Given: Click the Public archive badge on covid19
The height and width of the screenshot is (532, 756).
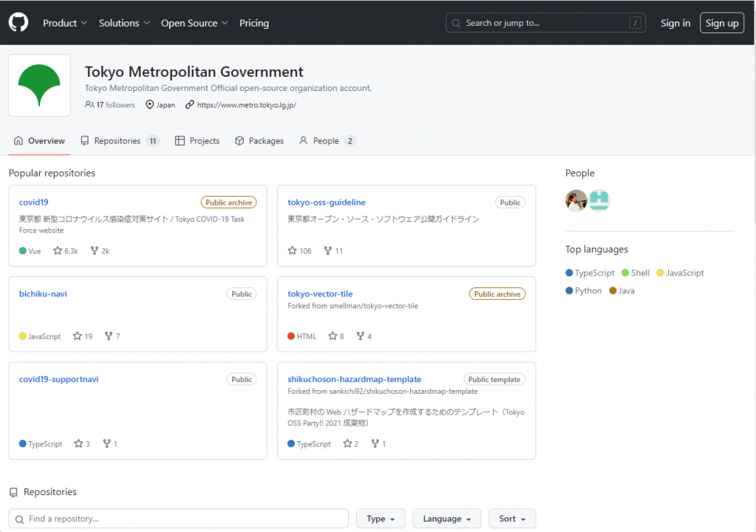Looking at the screenshot, I should tap(228, 202).
